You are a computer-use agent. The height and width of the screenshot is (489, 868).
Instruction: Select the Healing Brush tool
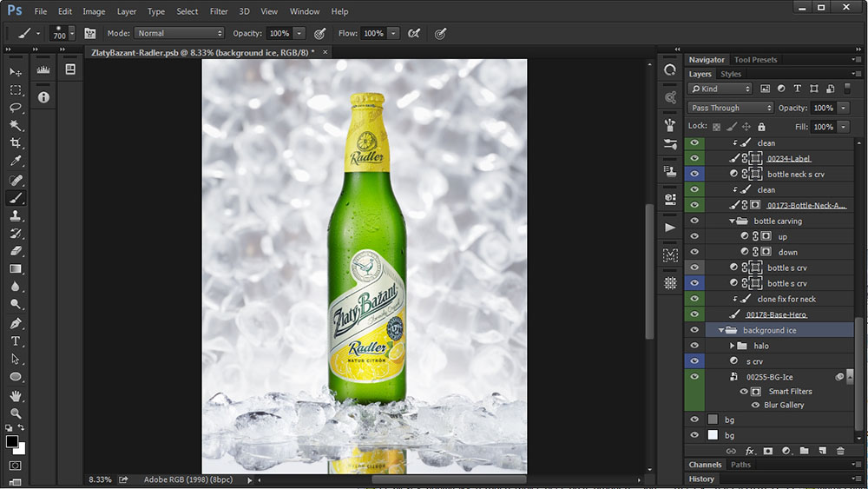16,180
